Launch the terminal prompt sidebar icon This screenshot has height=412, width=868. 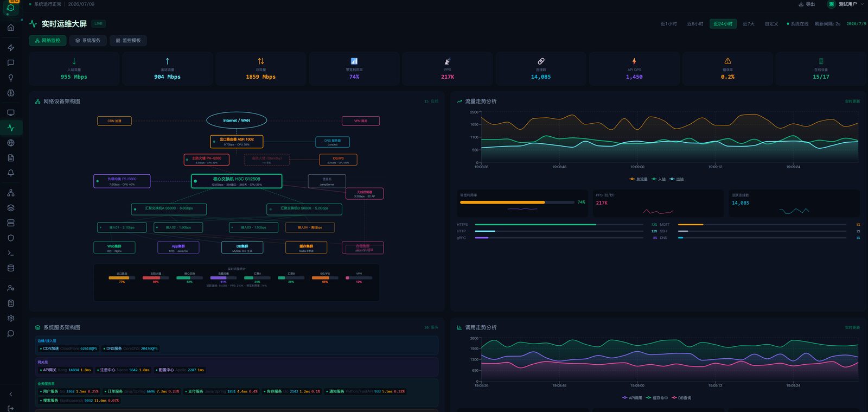pyautogui.click(x=11, y=253)
